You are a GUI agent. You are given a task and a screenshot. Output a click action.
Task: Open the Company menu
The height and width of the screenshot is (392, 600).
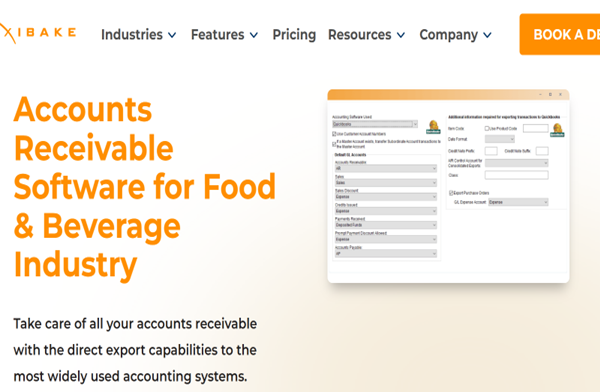pyautogui.click(x=455, y=35)
